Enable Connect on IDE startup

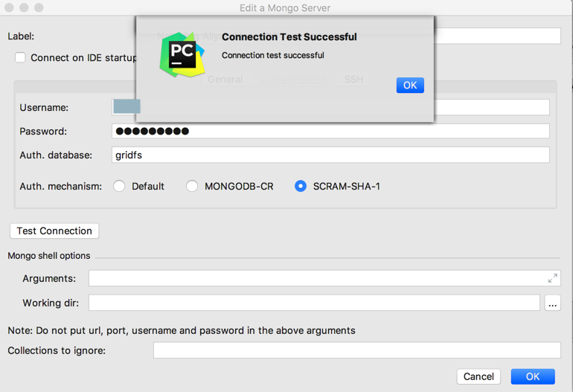pos(20,58)
